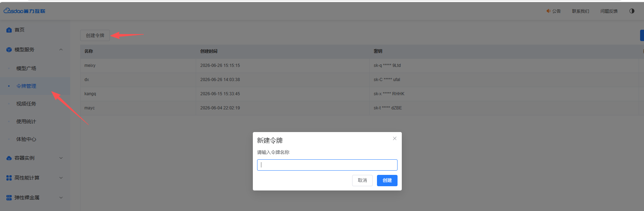Screen dimensions: 644x211
Task: Click the server icon next to 弹性裸金属
Action: click(9, 198)
